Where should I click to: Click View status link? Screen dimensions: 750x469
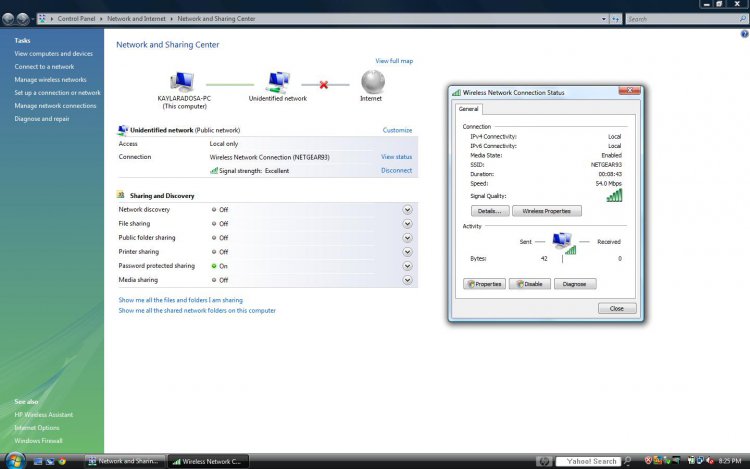click(x=396, y=157)
